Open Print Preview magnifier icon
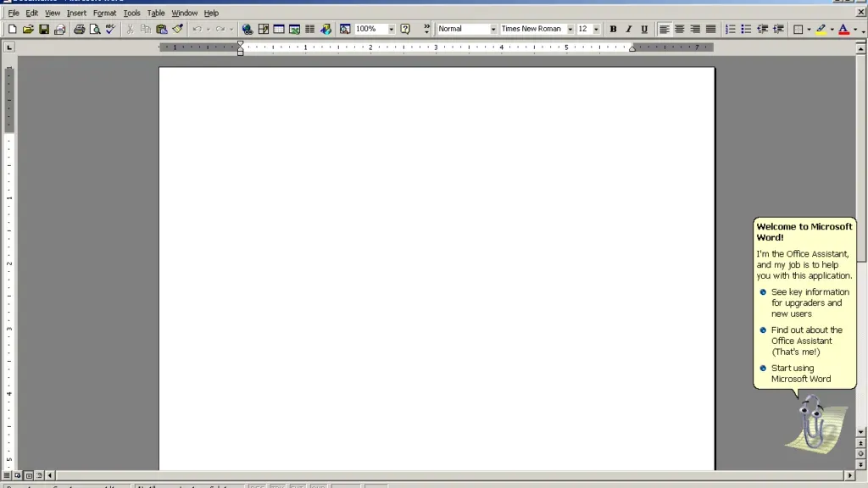Image resolution: width=868 pixels, height=488 pixels. [x=95, y=30]
